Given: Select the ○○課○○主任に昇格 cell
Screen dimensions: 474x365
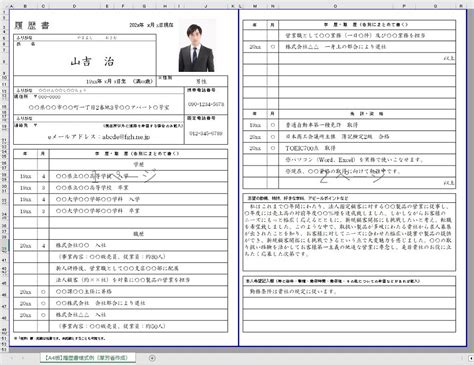Looking at the screenshot, I should pos(138,292).
